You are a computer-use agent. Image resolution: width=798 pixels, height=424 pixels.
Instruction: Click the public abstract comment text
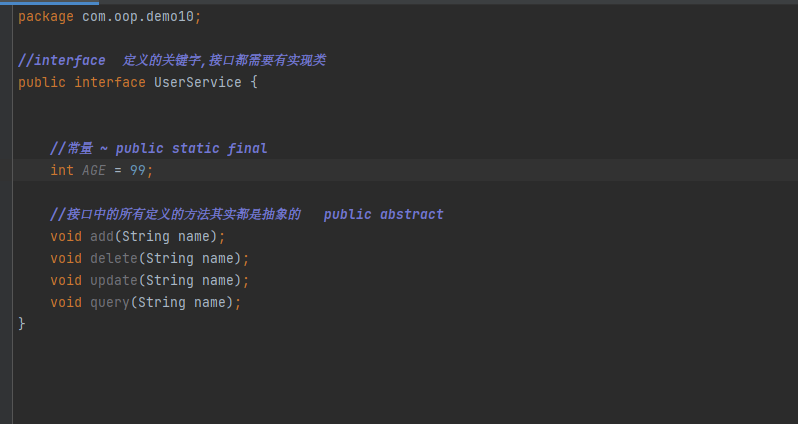(x=383, y=214)
